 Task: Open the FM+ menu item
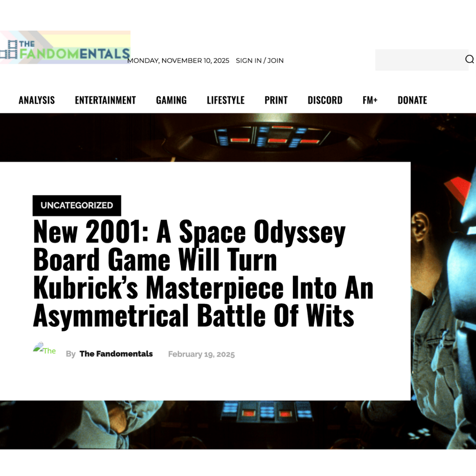point(370,100)
